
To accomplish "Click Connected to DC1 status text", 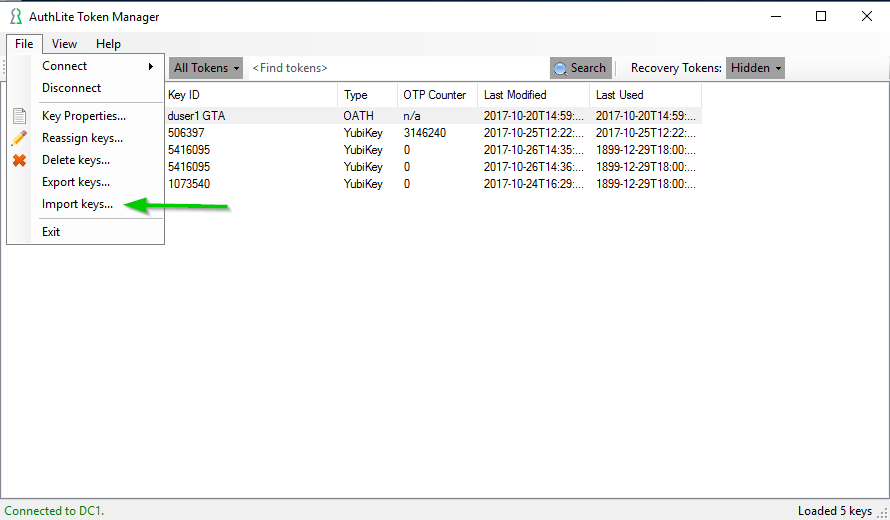I will (x=54, y=511).
